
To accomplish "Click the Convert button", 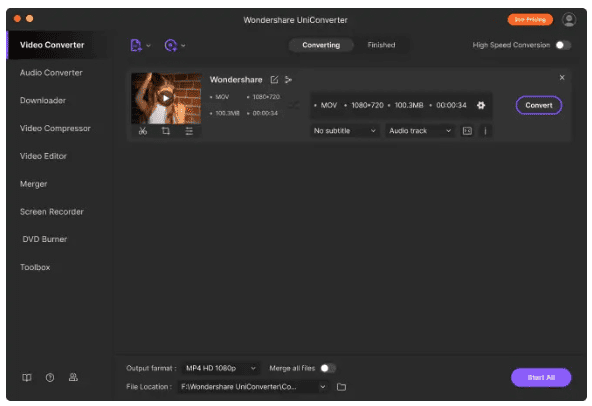I will coord(539,105).
